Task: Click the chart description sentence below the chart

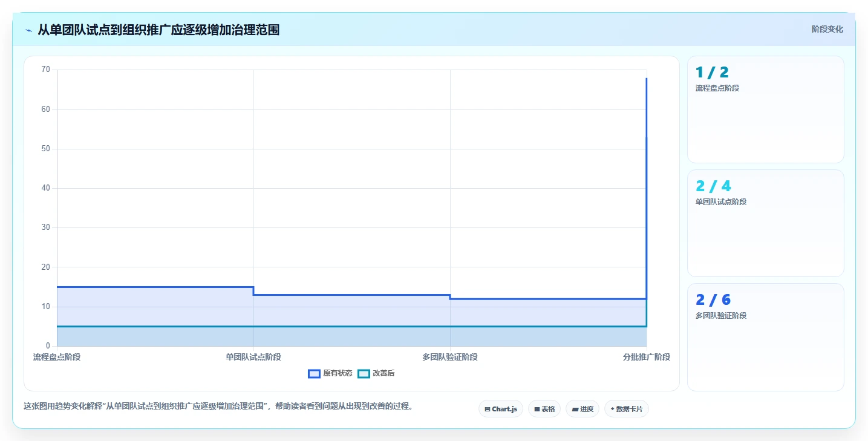Action: coord(220,407)
